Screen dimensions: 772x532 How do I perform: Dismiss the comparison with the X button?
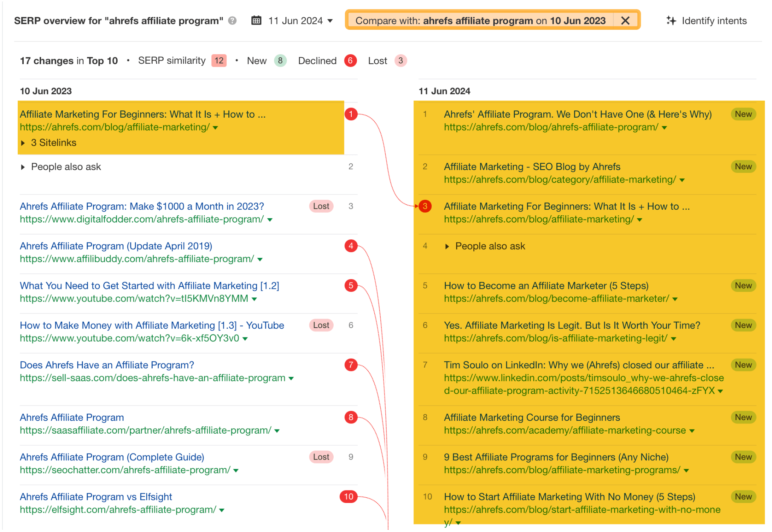click(x=625, y=20)
